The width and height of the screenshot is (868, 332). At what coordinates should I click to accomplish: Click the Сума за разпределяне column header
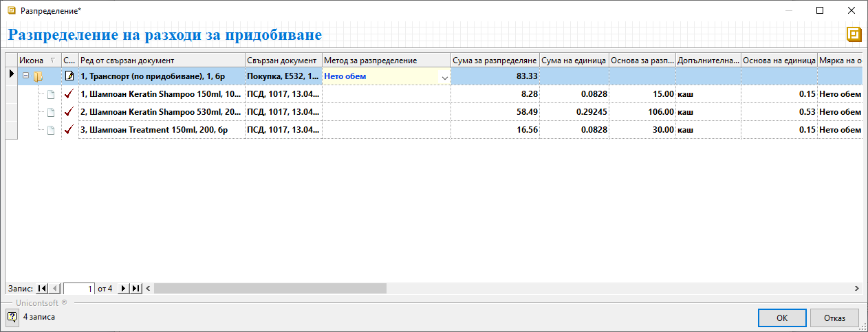click(495, 60)
